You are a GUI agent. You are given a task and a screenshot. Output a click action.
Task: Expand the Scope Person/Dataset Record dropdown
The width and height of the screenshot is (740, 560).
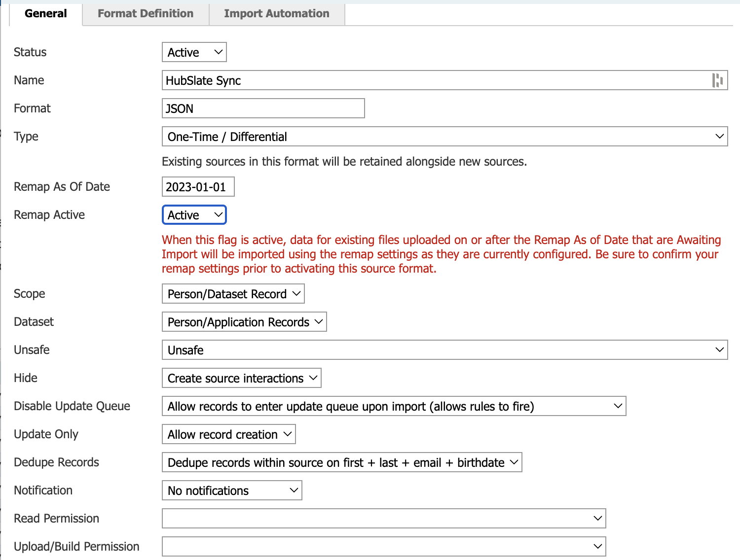233,294
